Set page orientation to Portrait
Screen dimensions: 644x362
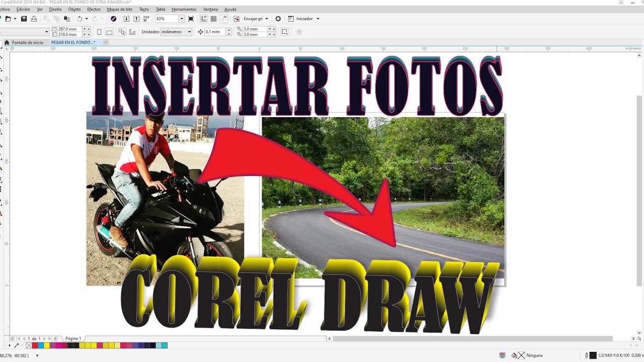tap(99, 32)
